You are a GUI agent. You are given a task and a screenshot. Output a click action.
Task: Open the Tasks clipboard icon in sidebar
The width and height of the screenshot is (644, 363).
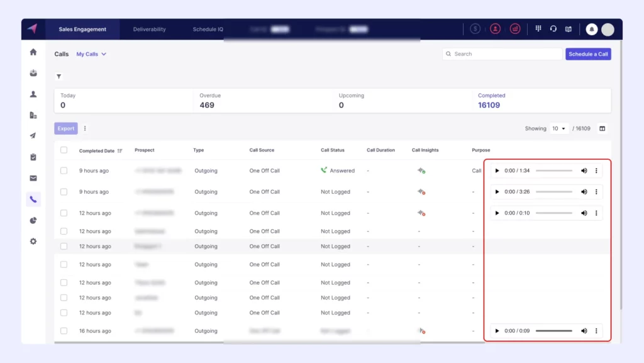33,157
